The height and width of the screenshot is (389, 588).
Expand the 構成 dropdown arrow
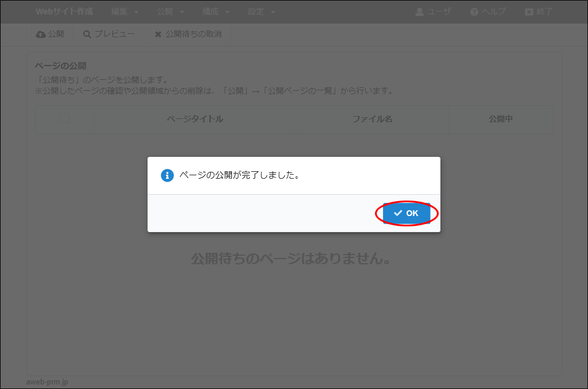point(227,12)
